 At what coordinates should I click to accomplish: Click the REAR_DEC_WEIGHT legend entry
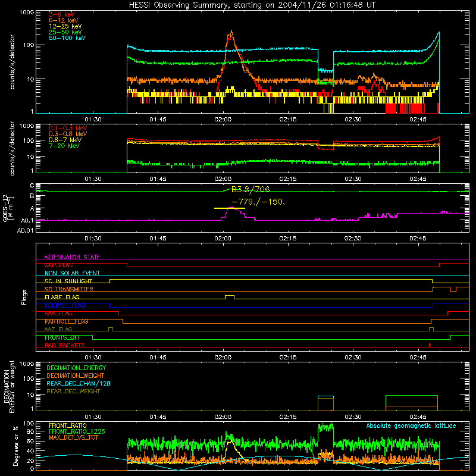(x=73, y=392)
